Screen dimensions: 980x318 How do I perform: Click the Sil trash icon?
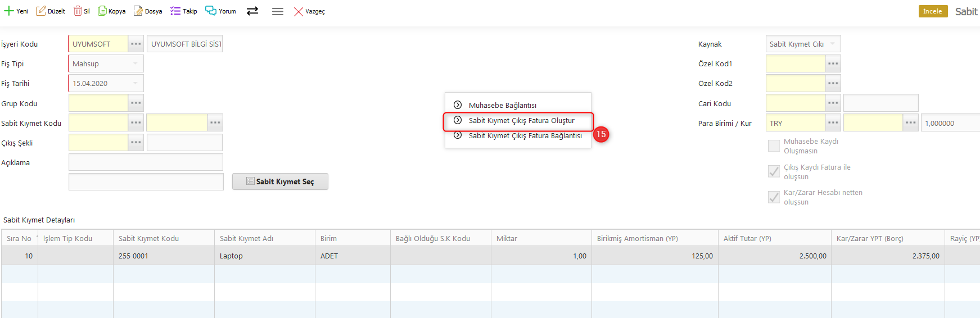(x=78, y=11)
